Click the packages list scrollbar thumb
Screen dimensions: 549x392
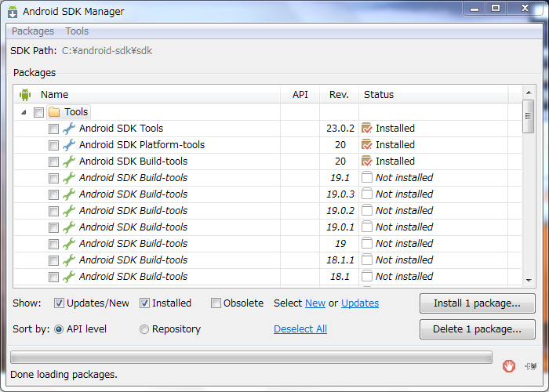coord(528,116)
